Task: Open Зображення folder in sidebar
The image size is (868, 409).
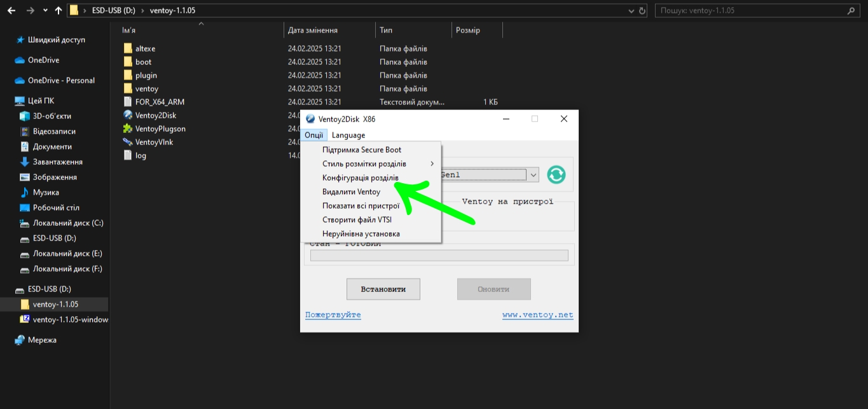Action: pyautogui.click(x=55, y=177)
